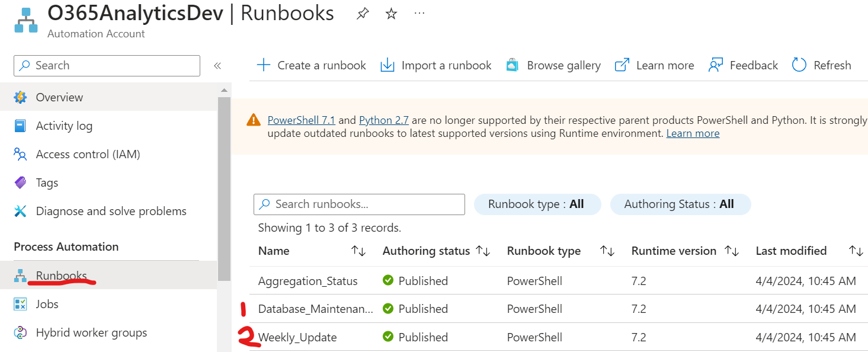Refresh the runbooks list
The image size is (868, 352).
tap(821, 65)
